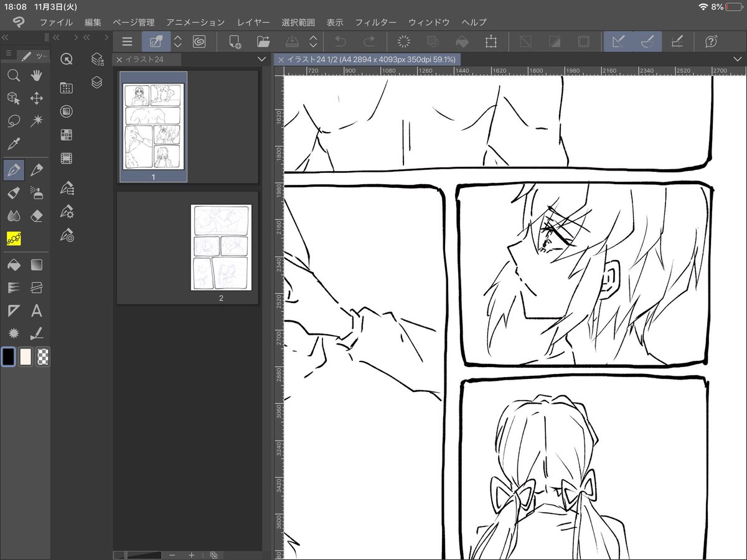Select the Operation object cube tool

(x=14, y=98)
